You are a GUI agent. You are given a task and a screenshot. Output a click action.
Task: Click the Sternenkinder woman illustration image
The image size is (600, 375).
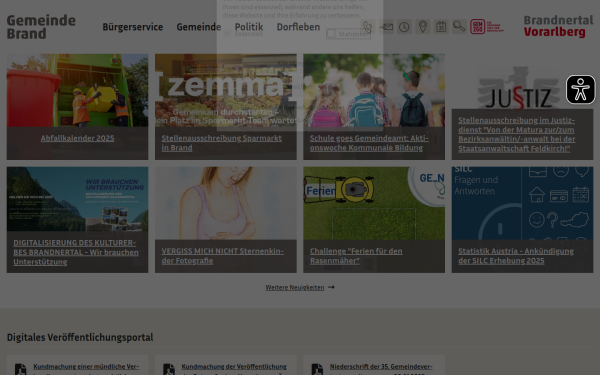(226, 203)
